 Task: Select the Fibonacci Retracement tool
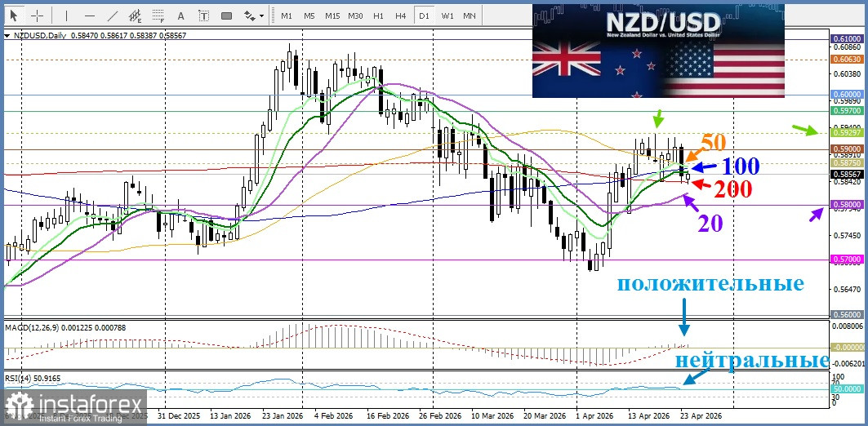[158, 16]
